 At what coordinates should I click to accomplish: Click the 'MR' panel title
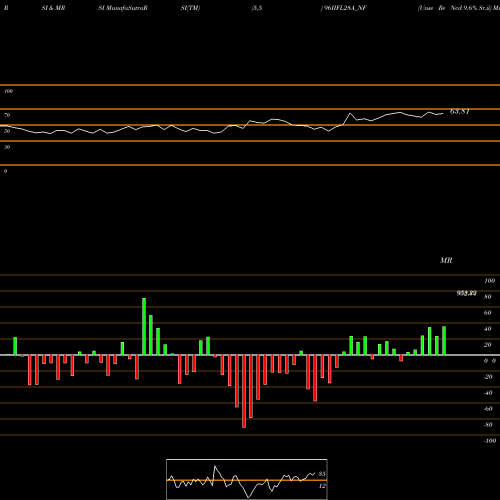click(x=446, y=260)
